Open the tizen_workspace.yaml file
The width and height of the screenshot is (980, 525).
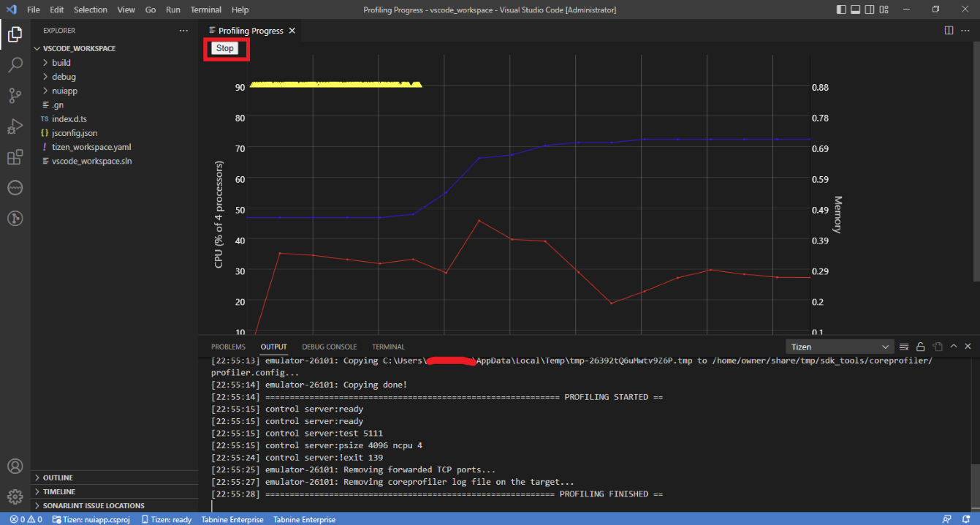pos(91,147)
